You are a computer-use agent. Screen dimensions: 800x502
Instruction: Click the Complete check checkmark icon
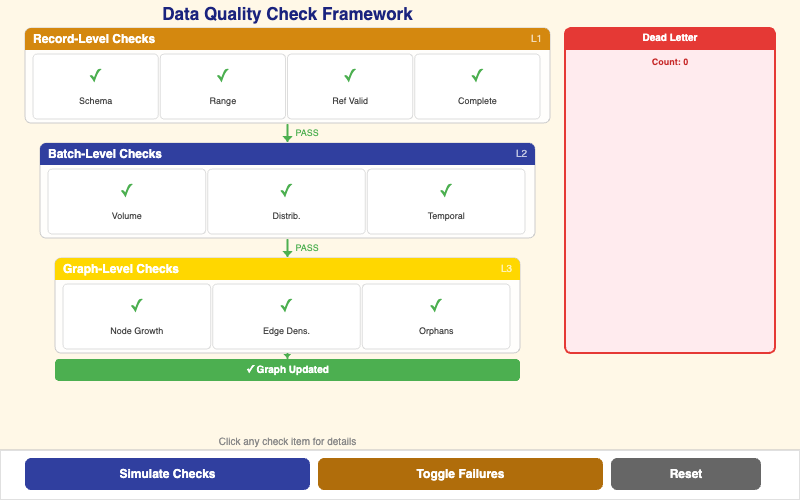(477, 76)
